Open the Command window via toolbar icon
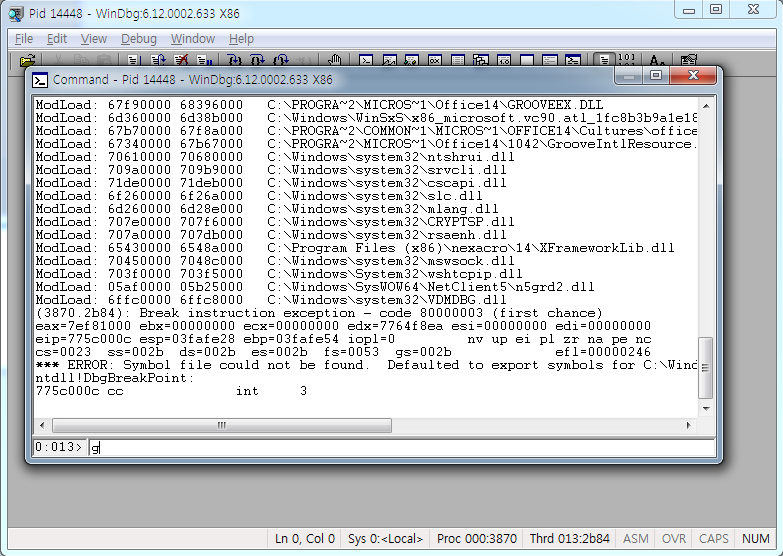Viewport: 783px width, 556px height. point(366,60)
